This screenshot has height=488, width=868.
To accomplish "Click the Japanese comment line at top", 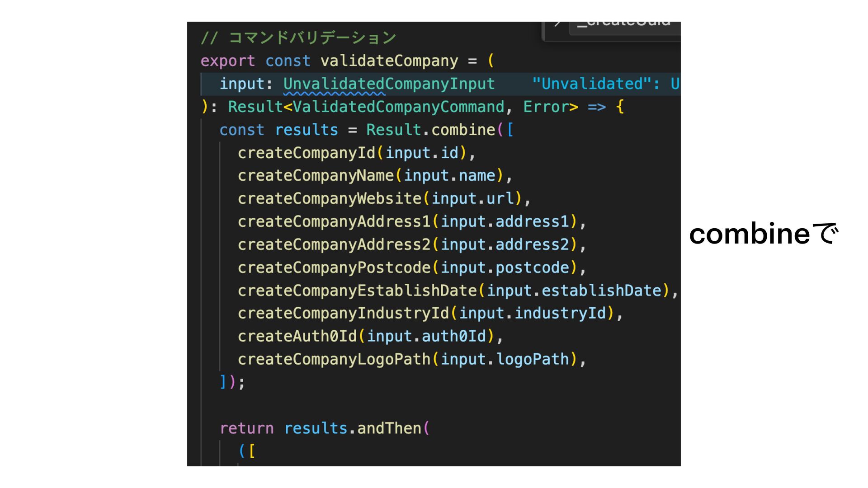I will (x=298, y=38).
